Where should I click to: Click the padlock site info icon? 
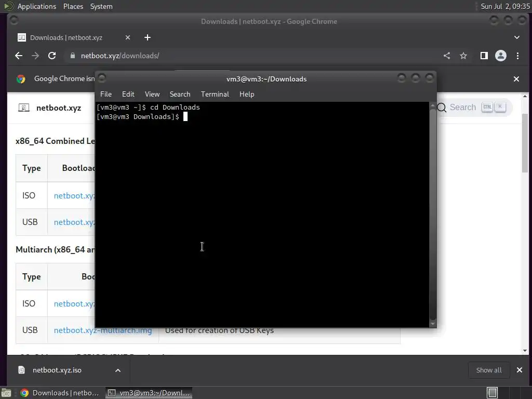click(x=72, y=56)
